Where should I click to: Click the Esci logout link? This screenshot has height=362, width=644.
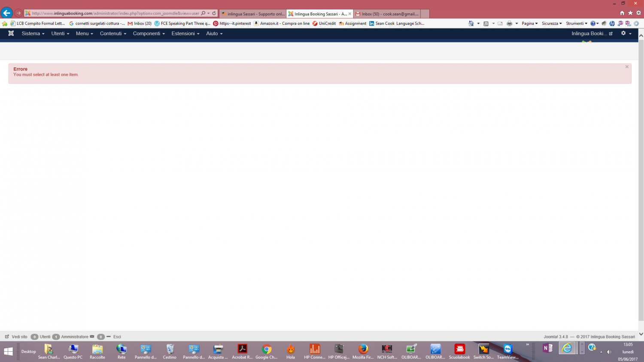pos(117,337)
